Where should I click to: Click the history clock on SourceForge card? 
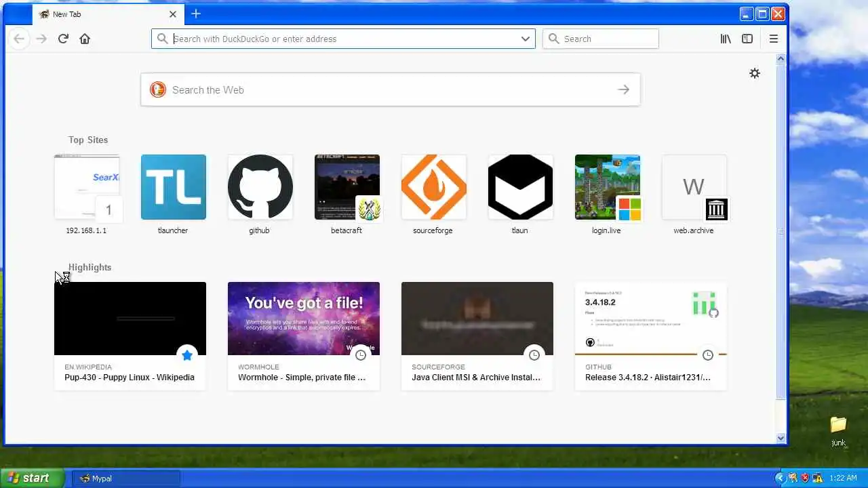coord(534,355)
